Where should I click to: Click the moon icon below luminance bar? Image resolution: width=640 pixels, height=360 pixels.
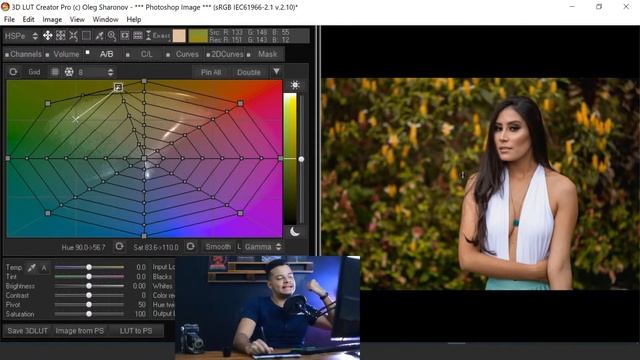click(294, 232)
